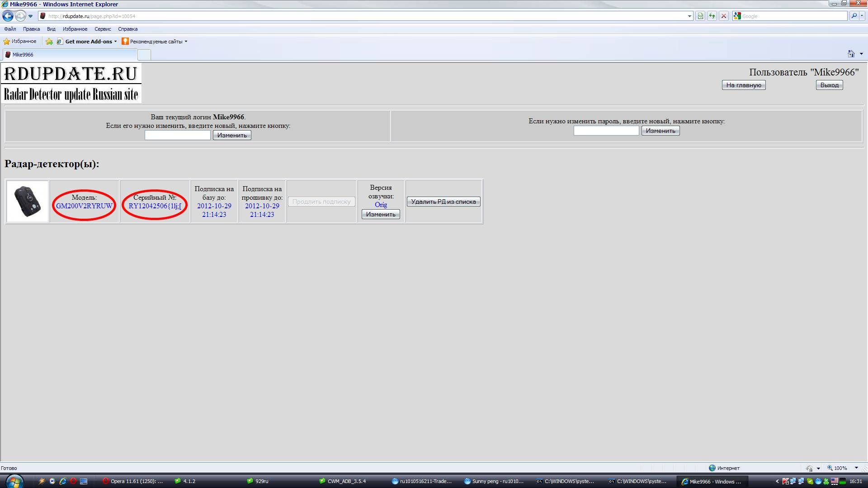The image size is (868, 488).
Task: Click the Home house icon
Action: [x=851, y=54]
